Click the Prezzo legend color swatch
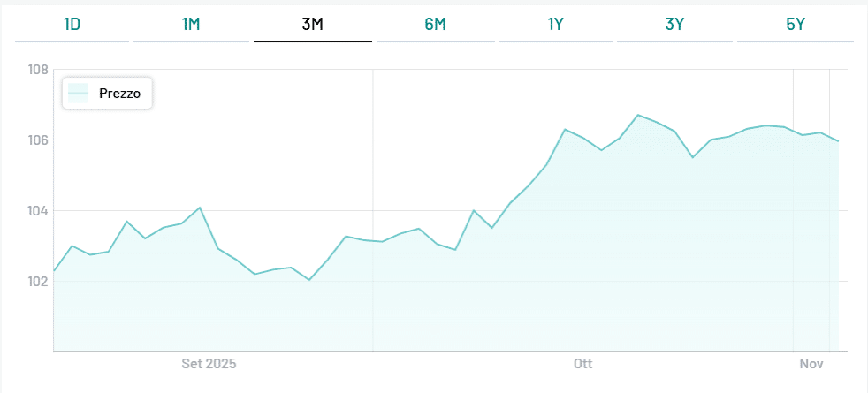 point(79,93)
